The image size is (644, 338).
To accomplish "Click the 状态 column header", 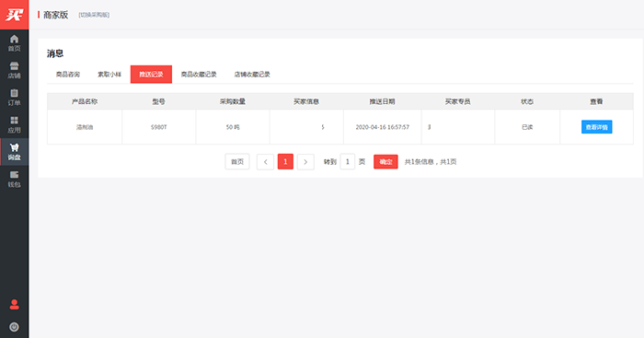I will [527, 101].
